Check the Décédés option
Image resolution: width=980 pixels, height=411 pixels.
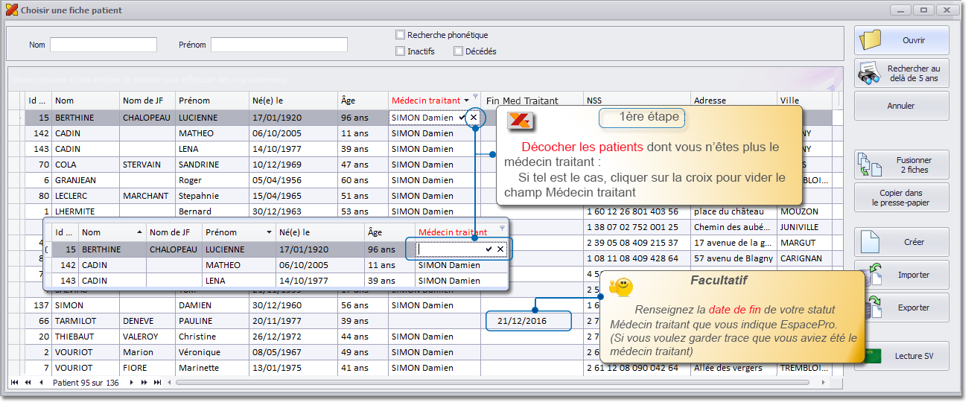458,51
